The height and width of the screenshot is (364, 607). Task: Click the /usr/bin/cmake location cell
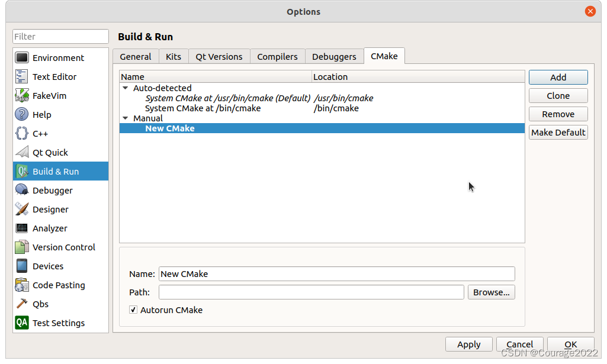pyautogui.click(x=343, y=98)
